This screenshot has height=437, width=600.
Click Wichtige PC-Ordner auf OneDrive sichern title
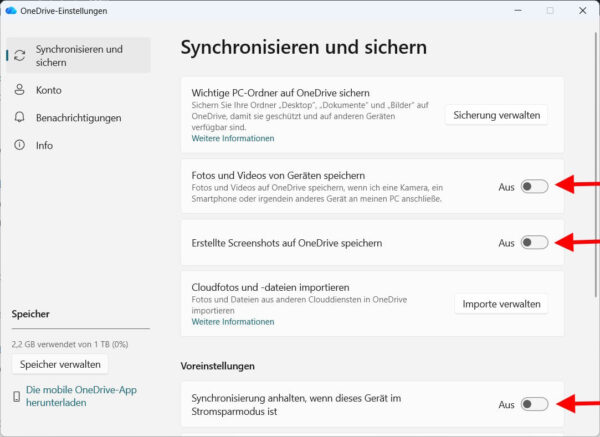click(x=280, y=93)
